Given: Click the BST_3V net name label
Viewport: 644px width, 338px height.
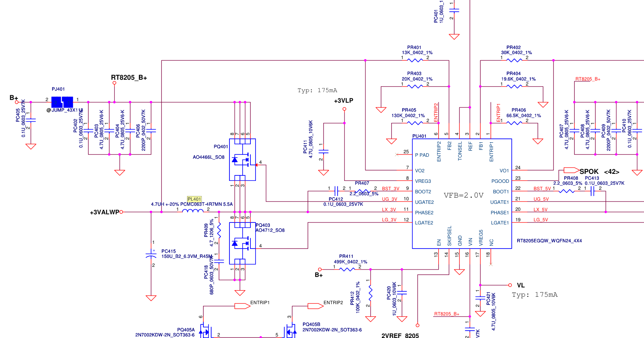Looking at the screenshot, I should (x=390, y=189).
